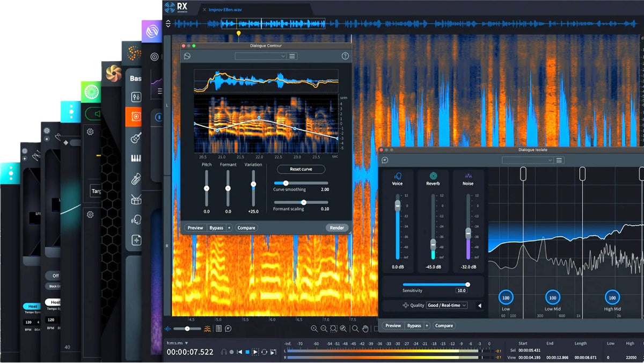Open the preset dropdown in Dialogue Contour
This screenshot has width=644, height=363.
tap(261, 56)
